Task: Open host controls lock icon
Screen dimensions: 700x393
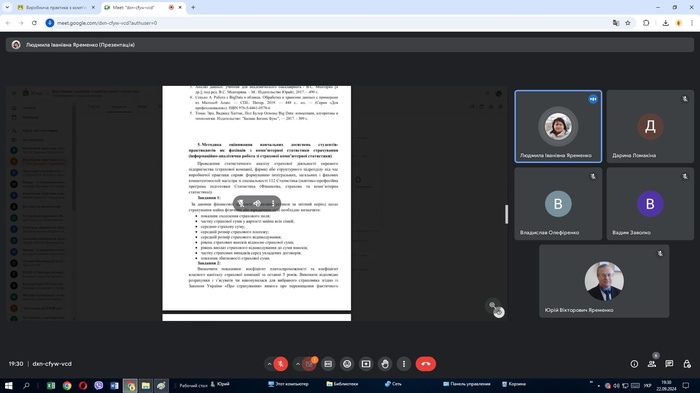Action: click(687, 364)
